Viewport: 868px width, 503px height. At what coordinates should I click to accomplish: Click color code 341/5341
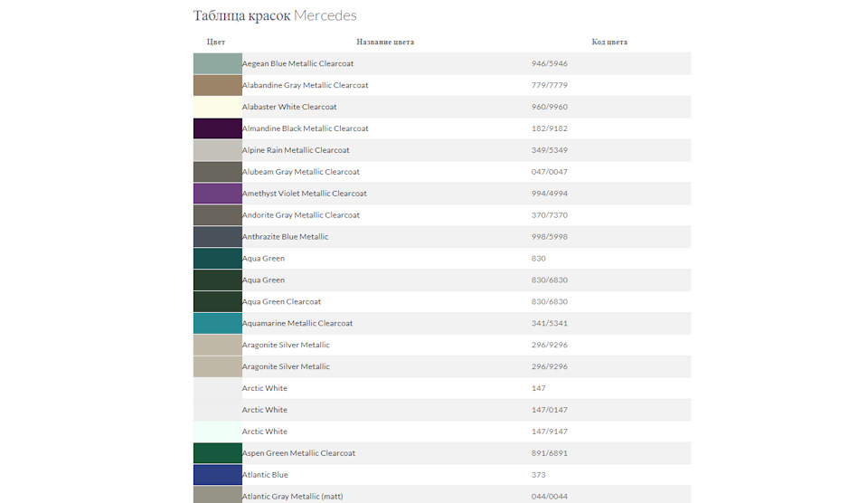pyautogui.click(x=550, y=324)
